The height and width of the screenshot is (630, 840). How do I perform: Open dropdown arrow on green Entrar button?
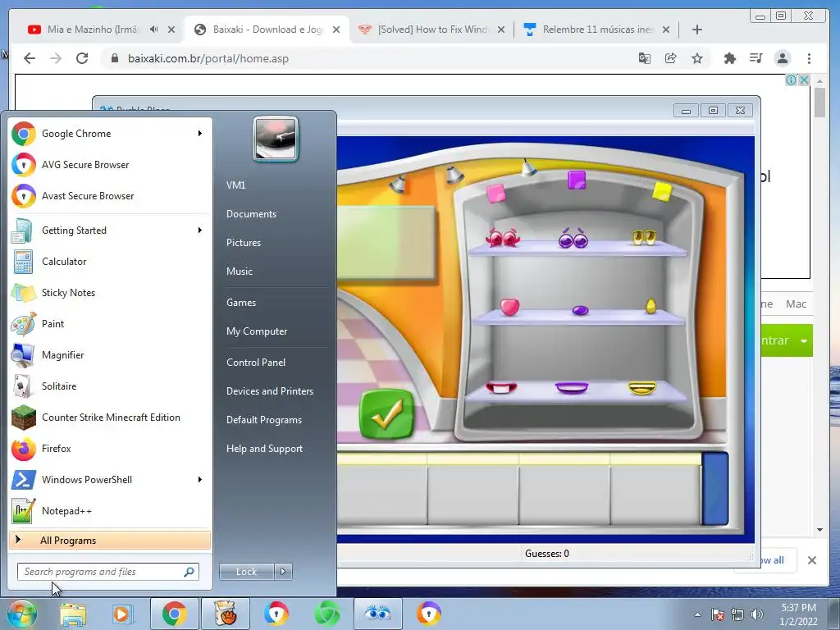tap(804, 340)
